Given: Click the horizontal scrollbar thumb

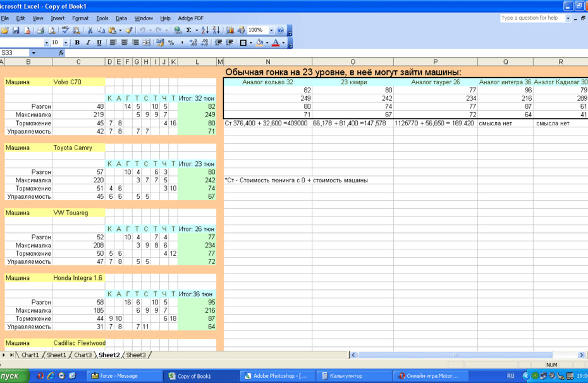Looking at the screenshot, I should coord(455,355).
